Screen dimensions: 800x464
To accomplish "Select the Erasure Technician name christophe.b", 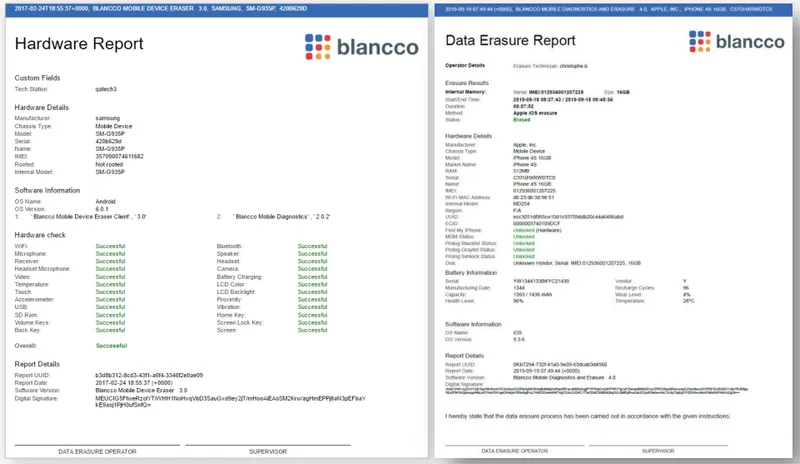I will click(573, 66).
